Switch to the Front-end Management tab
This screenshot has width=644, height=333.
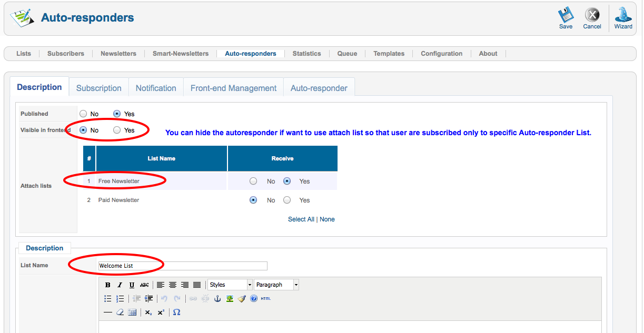[x=233, y=88]
